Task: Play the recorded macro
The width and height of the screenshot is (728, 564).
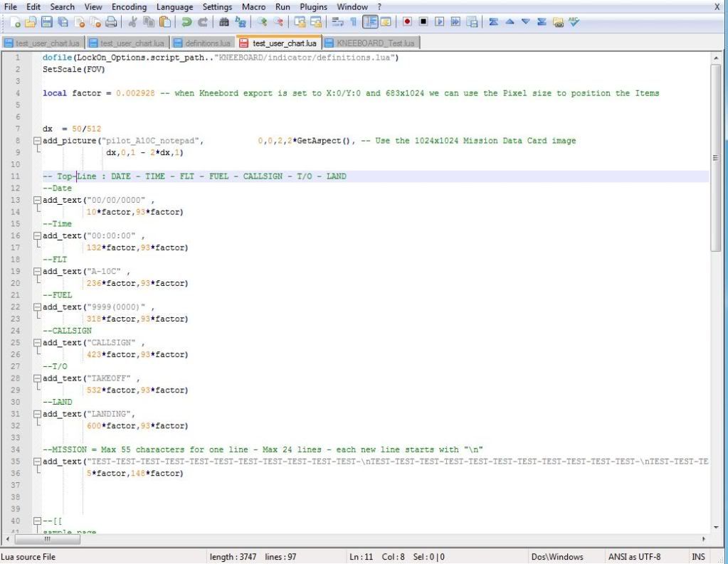Action: coord(438,22)
